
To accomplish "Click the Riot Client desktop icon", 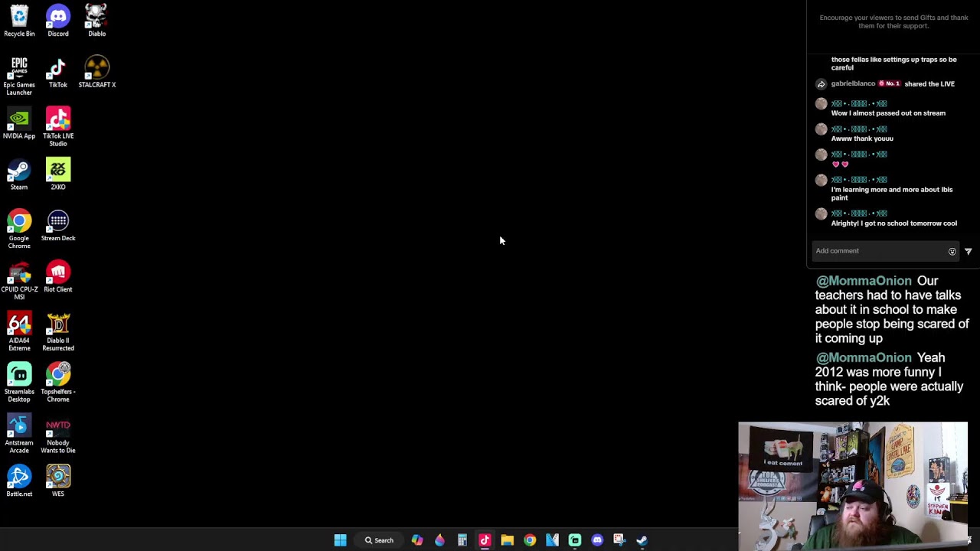I will [58, 277].
